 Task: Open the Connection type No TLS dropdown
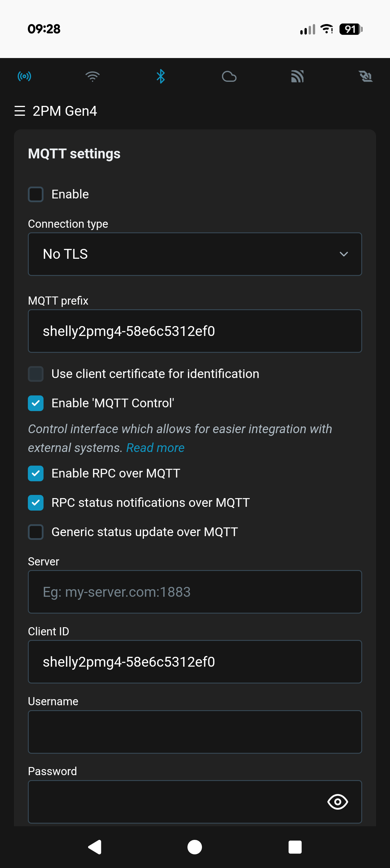pyautogui.click(x=195, y=254)
